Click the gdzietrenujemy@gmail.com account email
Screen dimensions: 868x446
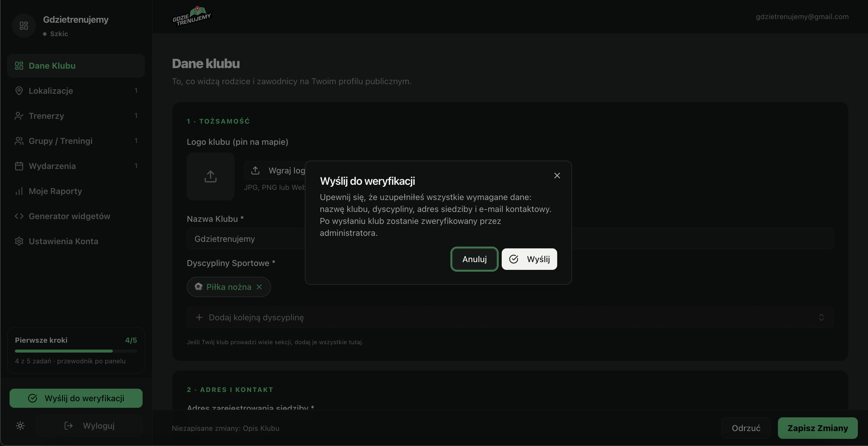[802, 16]
